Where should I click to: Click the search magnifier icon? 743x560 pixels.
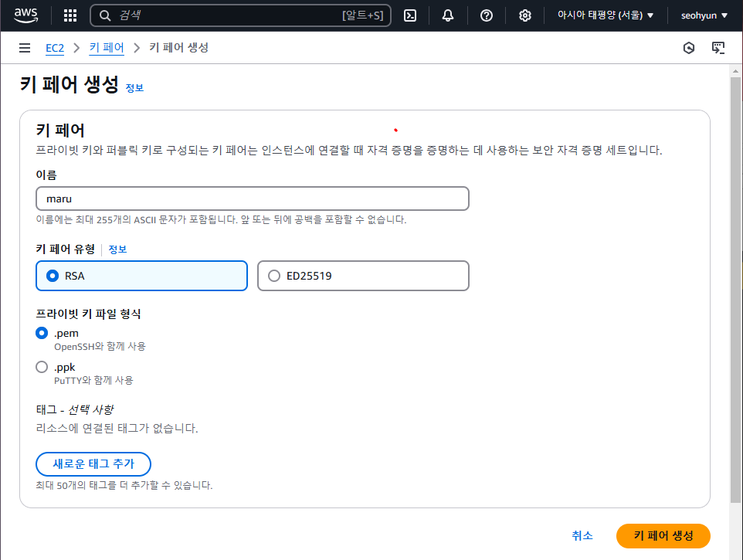105,15
